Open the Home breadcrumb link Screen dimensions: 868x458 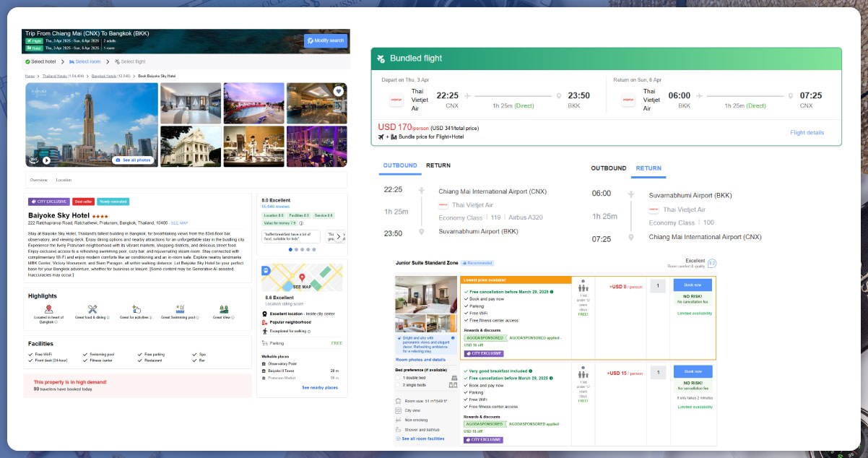coord(30,76)
